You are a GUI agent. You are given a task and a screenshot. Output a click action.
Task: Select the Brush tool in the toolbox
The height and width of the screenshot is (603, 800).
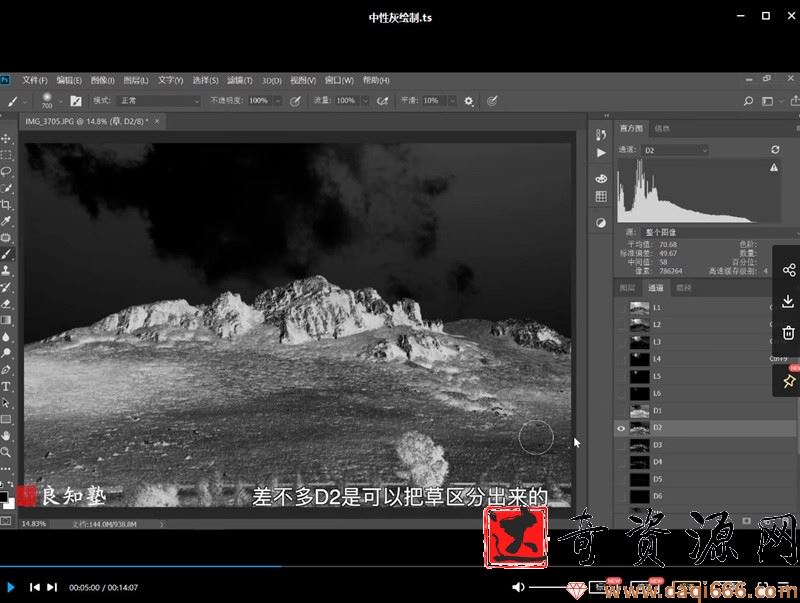[6, 254]
